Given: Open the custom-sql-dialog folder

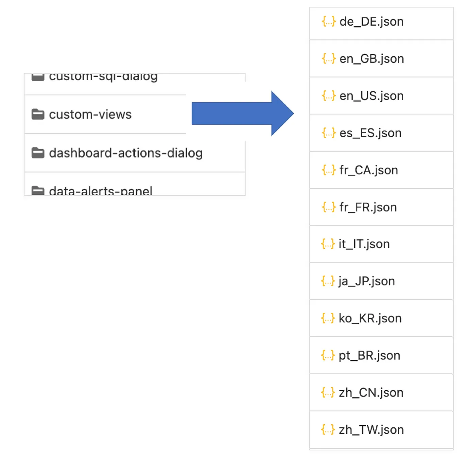Looking at the screenshot, I should coord(103,77).
